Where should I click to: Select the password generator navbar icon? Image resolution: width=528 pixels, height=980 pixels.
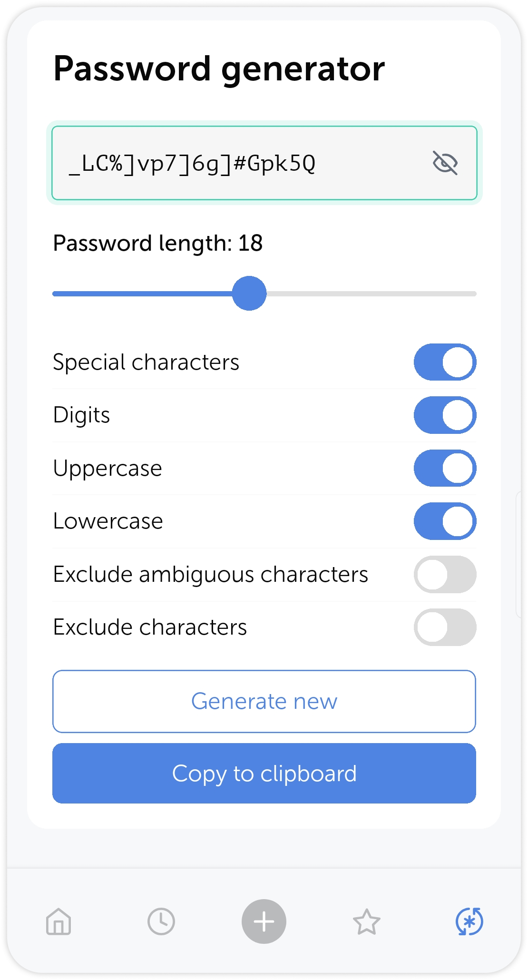click(x=469, y=921)
